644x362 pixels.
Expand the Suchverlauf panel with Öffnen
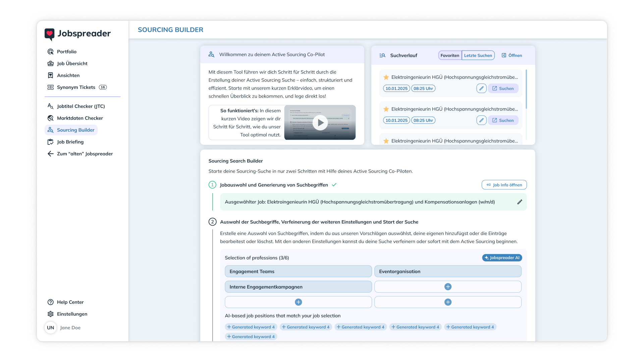(x=512, y=55)
